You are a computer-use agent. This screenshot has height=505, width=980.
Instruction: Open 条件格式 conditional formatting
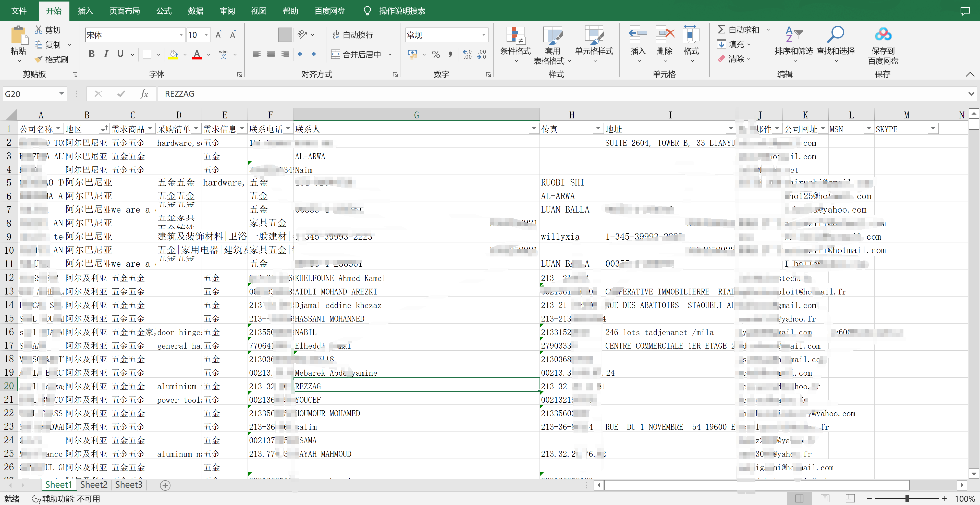pyautogui.click(x=515, y=45)
